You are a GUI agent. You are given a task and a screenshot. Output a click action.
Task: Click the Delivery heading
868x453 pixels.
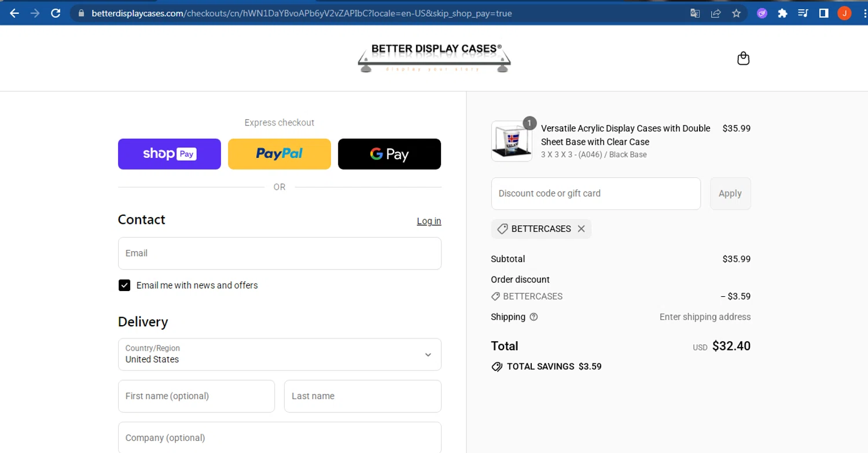coord(143,322)
